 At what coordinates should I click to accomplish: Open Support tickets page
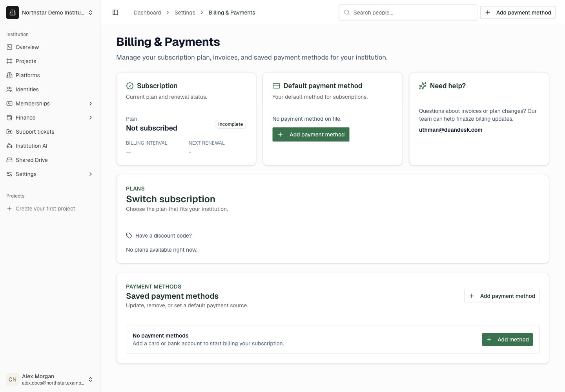pos(50,132)
